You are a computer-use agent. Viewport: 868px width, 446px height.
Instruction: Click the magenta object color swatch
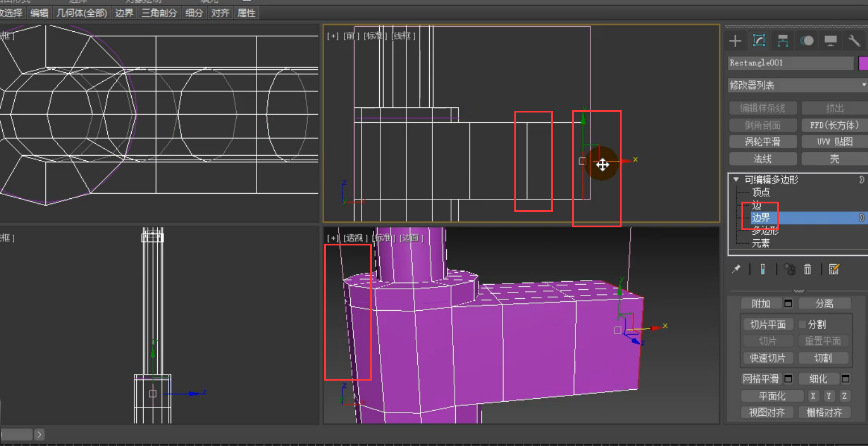pyautogui.click(x=863, y=63)
